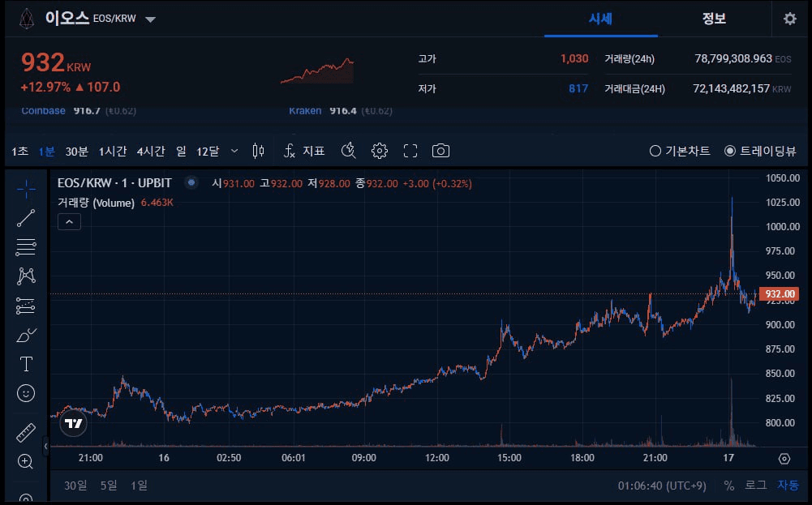Select the 기본차트 radio option
This screenshot has height=505, width=812.
click(x=680, y=151)
